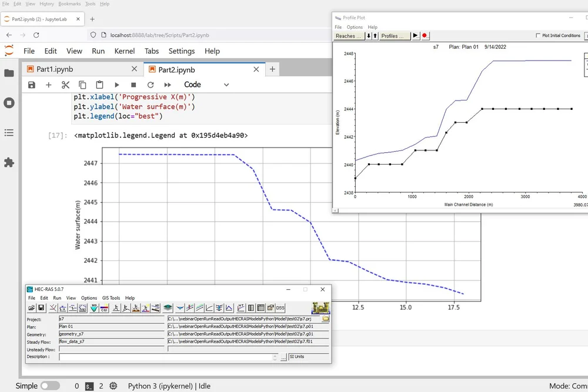The image size is (588, 392).
Task: Open steady flow data editor icon
Action: point(63,308)
